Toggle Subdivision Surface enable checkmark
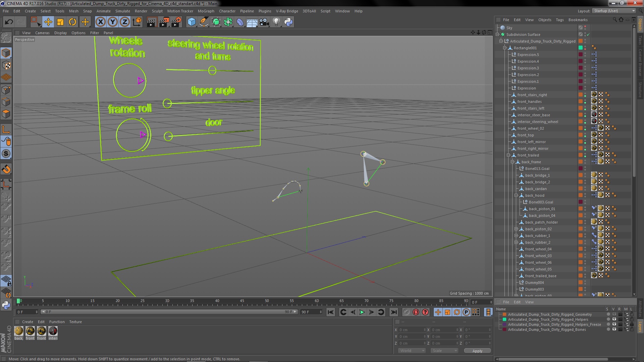644x362 pixels. tap(588, 35)
